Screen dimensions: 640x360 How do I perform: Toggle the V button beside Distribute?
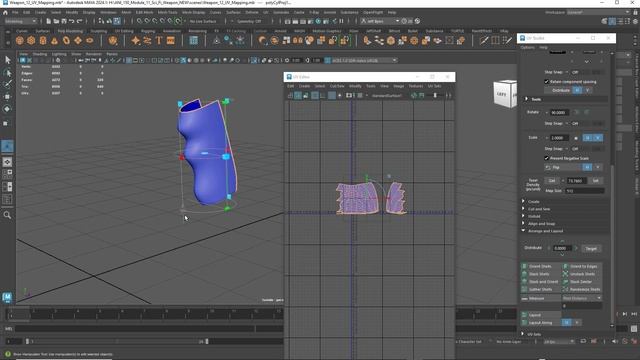tap(587, 90)
